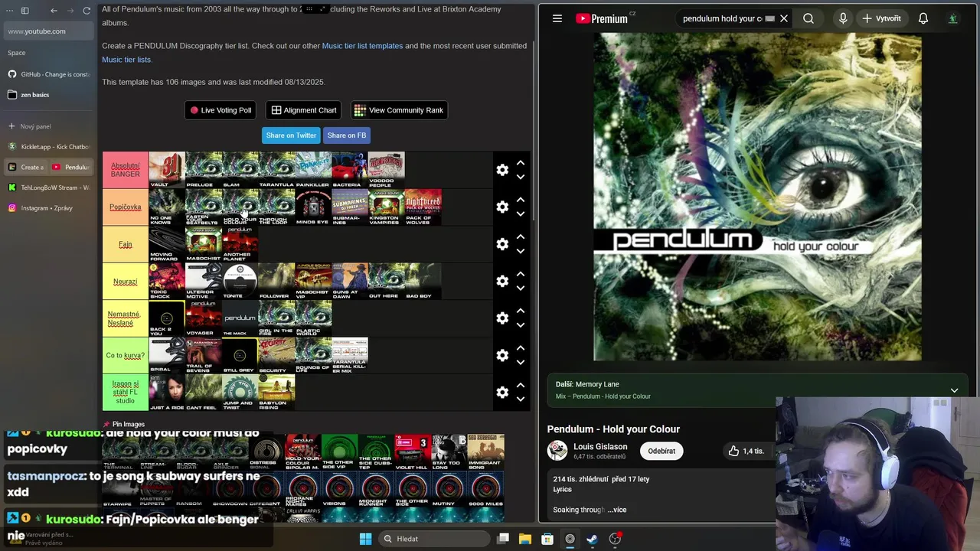Open Louis Gislason channel avatar
Screen dimensions: 980x551
coord(557,451)
